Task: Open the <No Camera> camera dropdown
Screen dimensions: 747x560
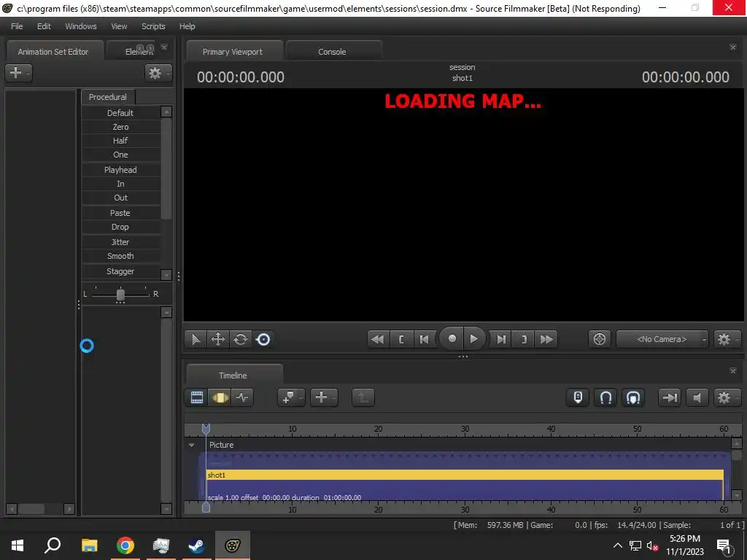Action: click(x=662, y=340)
